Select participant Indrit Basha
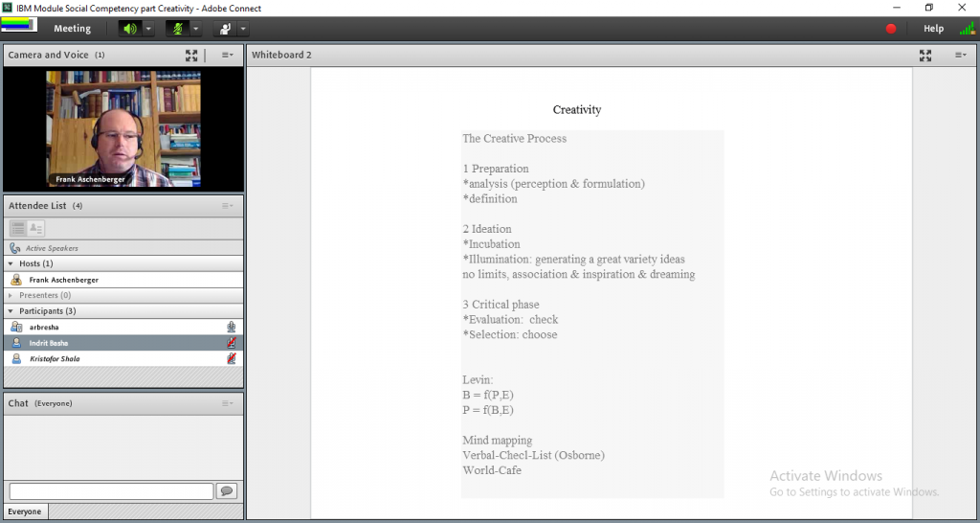 123,343
